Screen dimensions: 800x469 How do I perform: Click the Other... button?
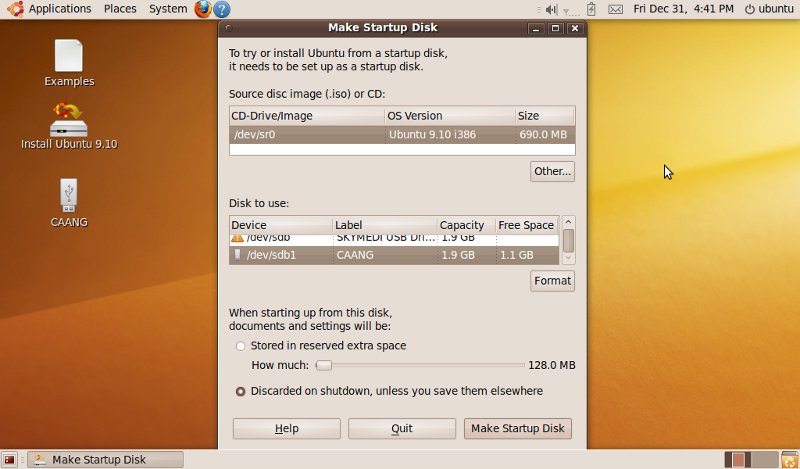552,171
